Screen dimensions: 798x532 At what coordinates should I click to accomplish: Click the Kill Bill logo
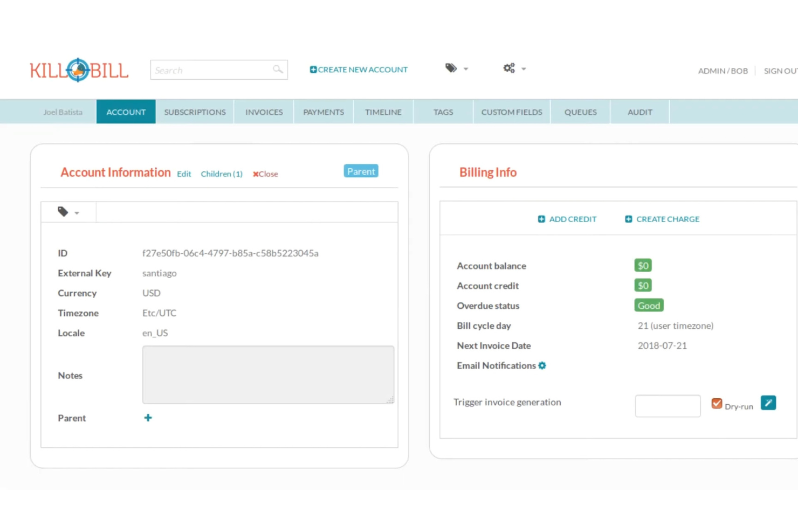tap(79, 70)
